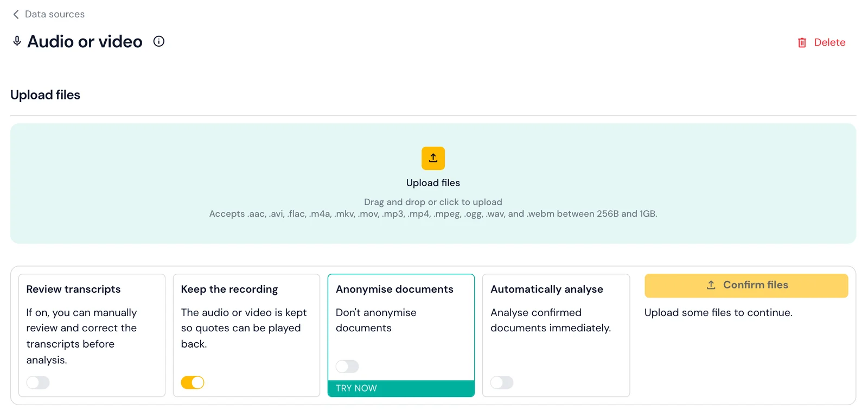Screen dimensions: 868x416
Task: Click the Upload files section heading
Action: (45, 95)
